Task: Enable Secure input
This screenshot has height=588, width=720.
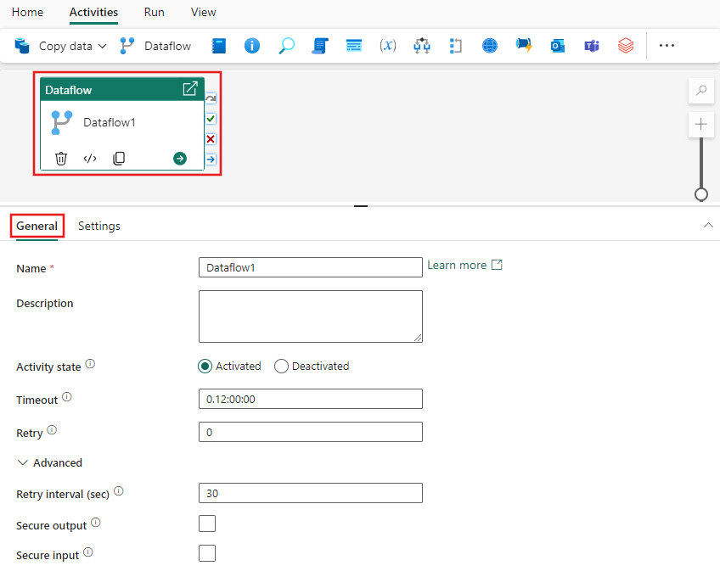Action: tap(206, 553)
